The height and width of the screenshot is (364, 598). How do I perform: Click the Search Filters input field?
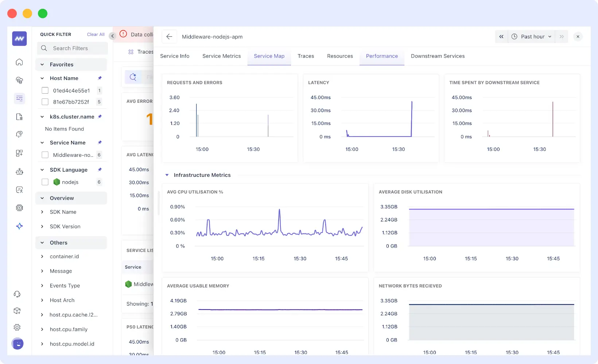coord(72,48)
